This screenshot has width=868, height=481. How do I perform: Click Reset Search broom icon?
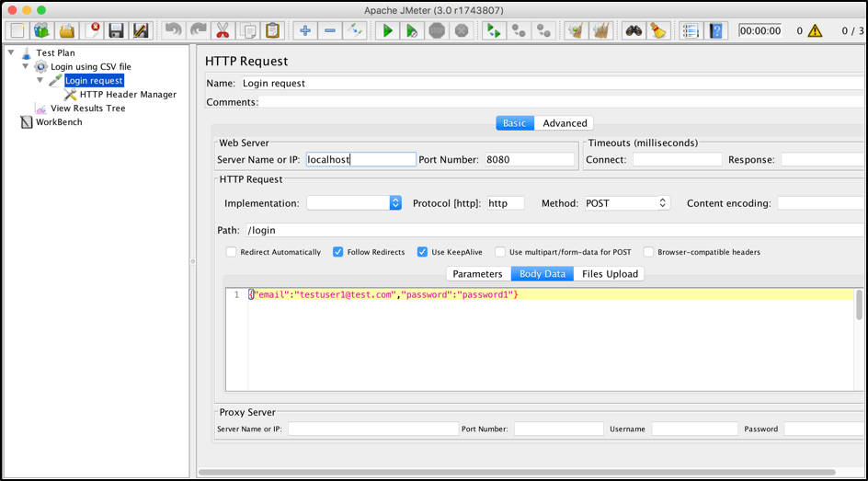tap(658, 30)
